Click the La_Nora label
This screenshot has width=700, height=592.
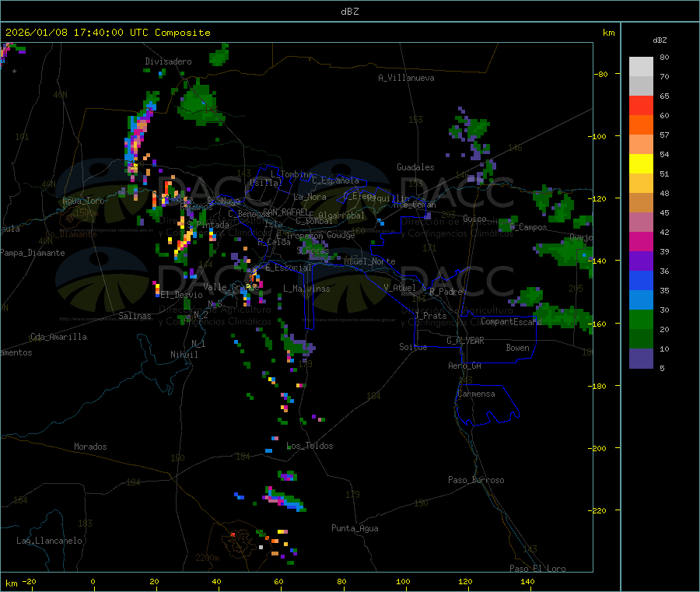click(x=310, y=197)
